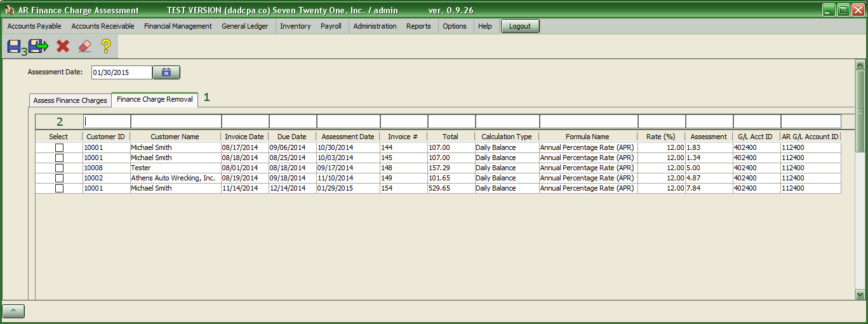Open the Help menu
Viewport: 868px width, 324px height.
[x=485, y=26]
